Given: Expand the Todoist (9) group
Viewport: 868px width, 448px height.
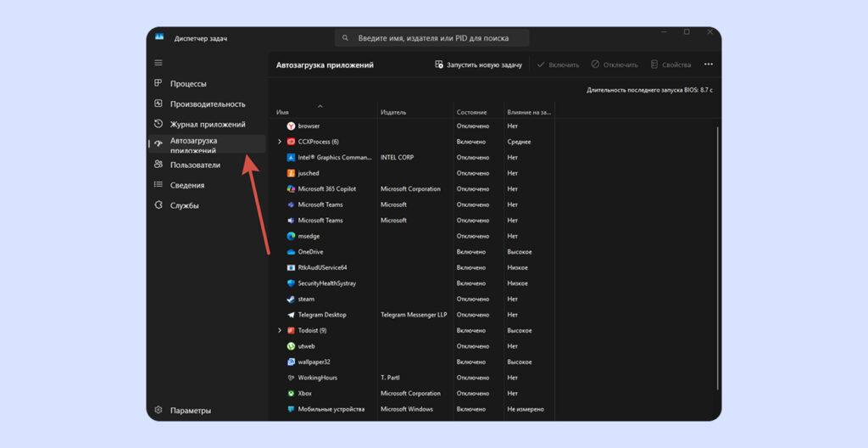Looking at the screenshot, I should click(280, 330).
